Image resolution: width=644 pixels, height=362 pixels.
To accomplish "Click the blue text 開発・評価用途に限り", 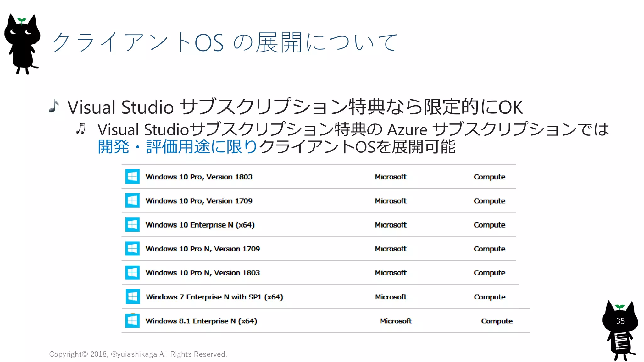I will pos(177,147).
